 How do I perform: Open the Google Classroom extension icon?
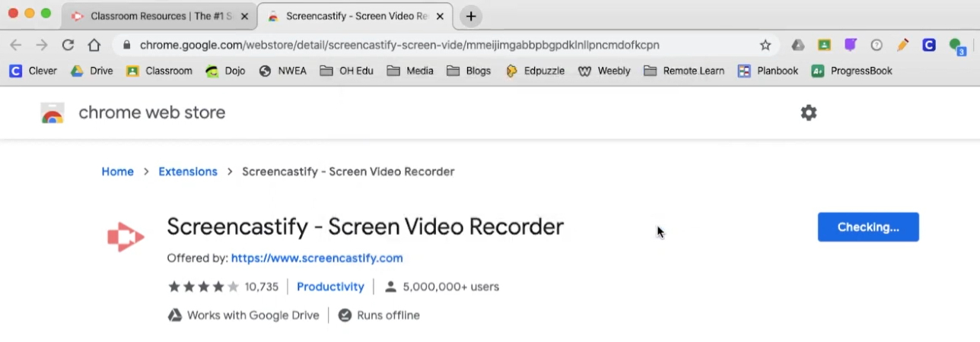coord(824,45)
